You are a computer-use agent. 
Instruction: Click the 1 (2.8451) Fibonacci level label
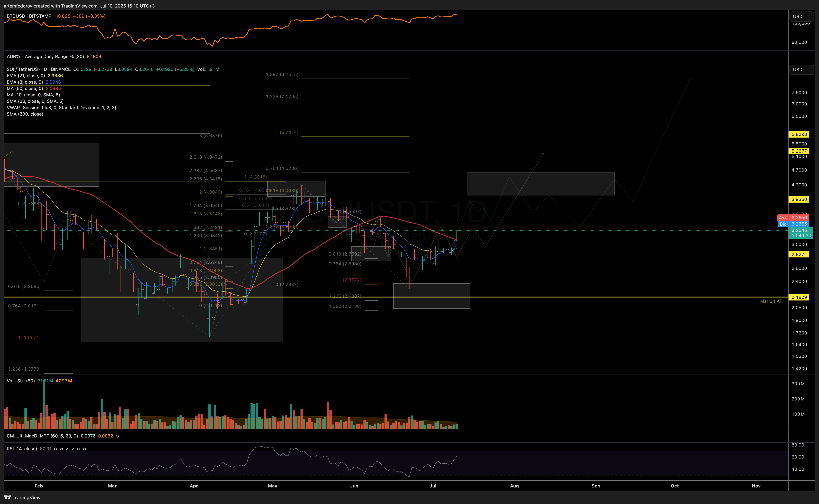pos(211,249)
